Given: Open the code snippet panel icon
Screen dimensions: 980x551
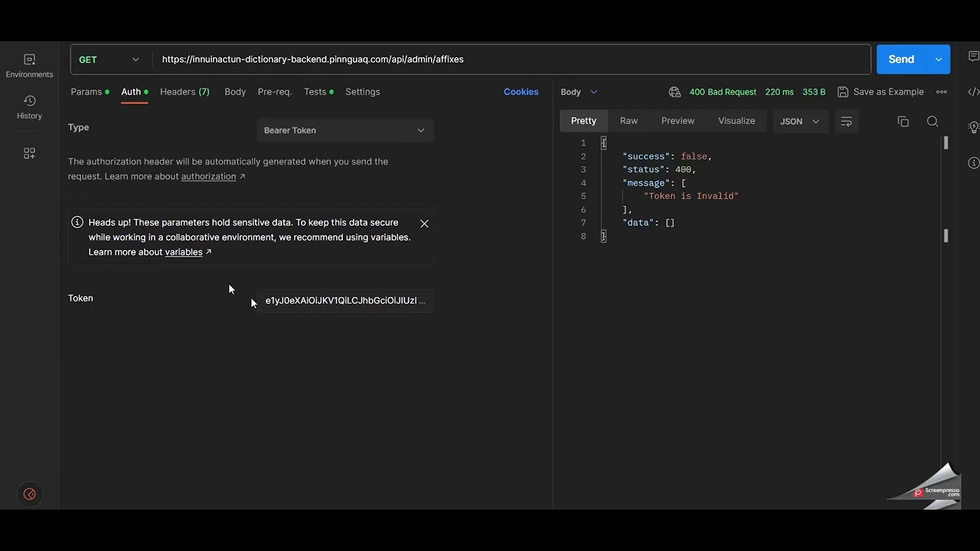Looking at the screenshot, I should (974, 92).
